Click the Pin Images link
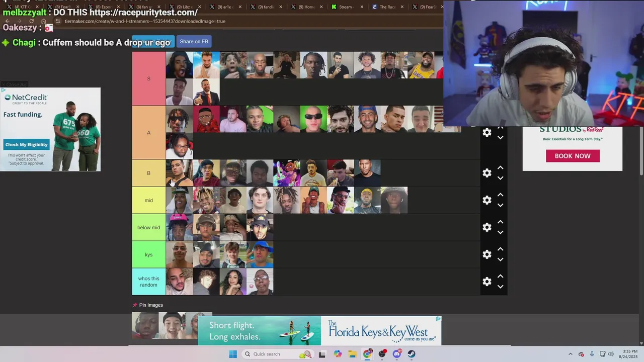The image size is (644, 362). pyautogui.click(x=148, y=305)
